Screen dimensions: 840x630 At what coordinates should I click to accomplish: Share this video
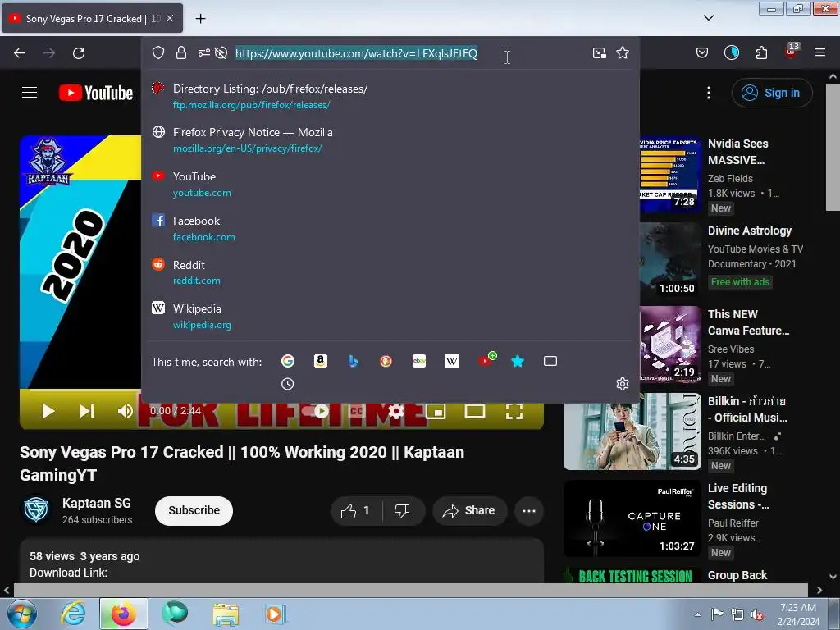tap(468, 510)
